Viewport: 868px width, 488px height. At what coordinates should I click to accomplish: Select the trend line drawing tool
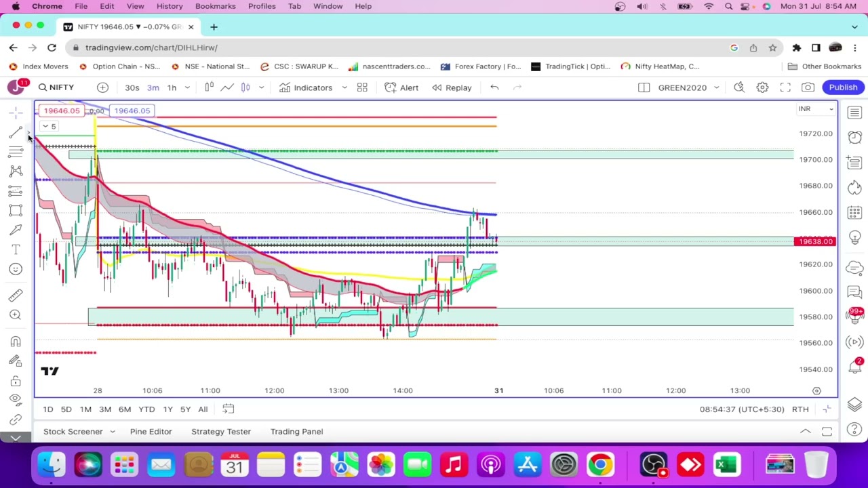click(16, 133)
